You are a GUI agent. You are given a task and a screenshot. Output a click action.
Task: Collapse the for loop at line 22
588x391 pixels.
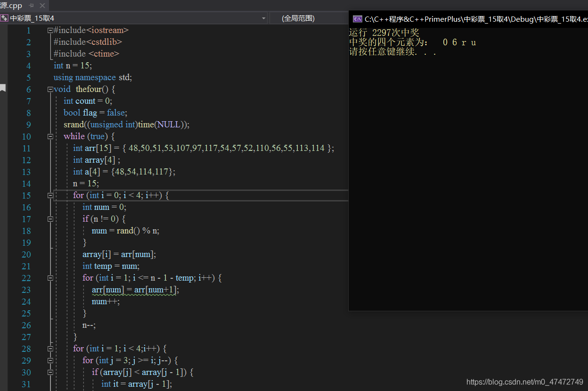[50, 278]
